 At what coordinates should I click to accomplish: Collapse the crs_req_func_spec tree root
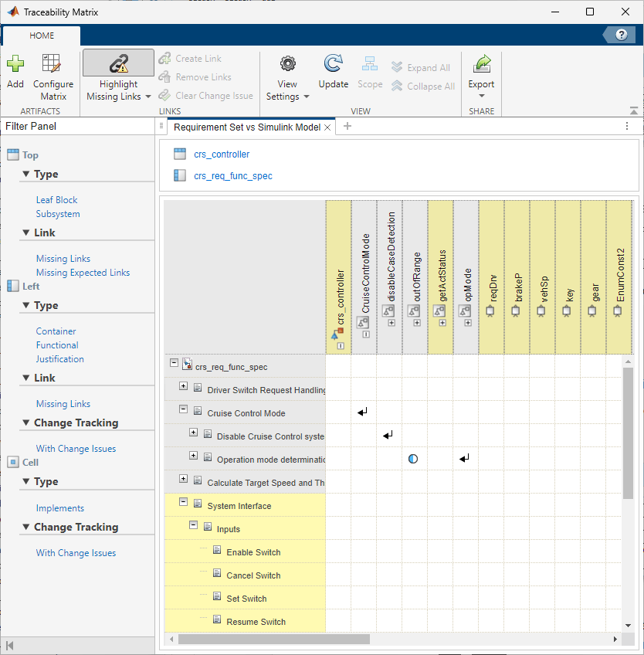174,362
